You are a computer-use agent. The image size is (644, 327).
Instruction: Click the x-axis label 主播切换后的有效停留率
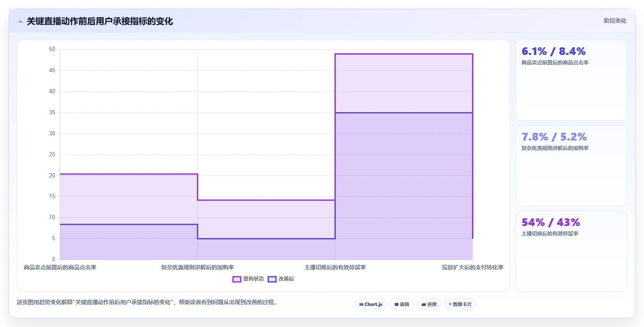pyautogui.click(x=335, y=267)
